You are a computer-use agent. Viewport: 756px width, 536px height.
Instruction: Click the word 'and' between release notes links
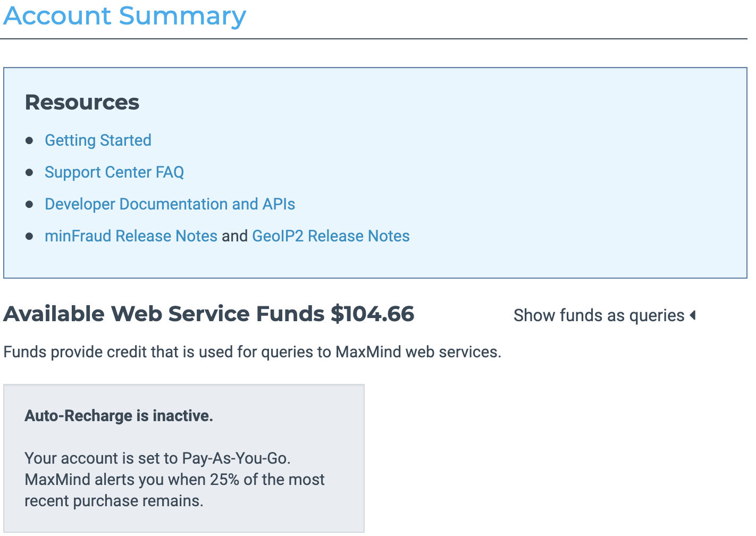pos(234,236)
